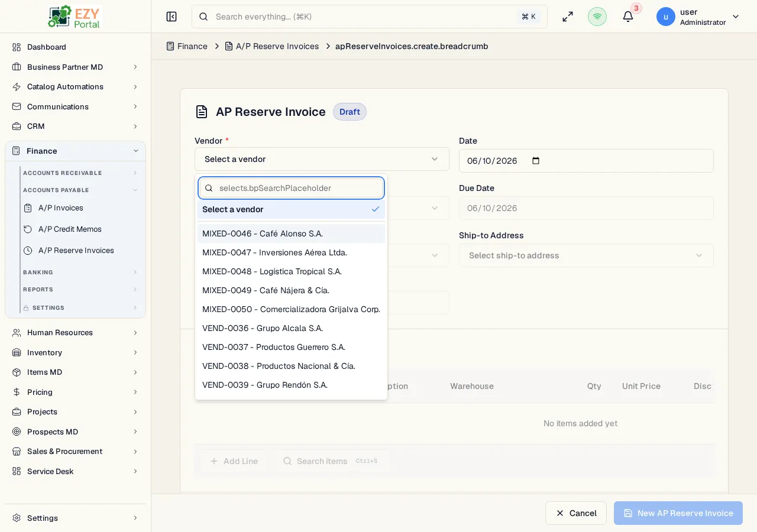
Task: Click the green connection status icon
Action: click(597, 17)
